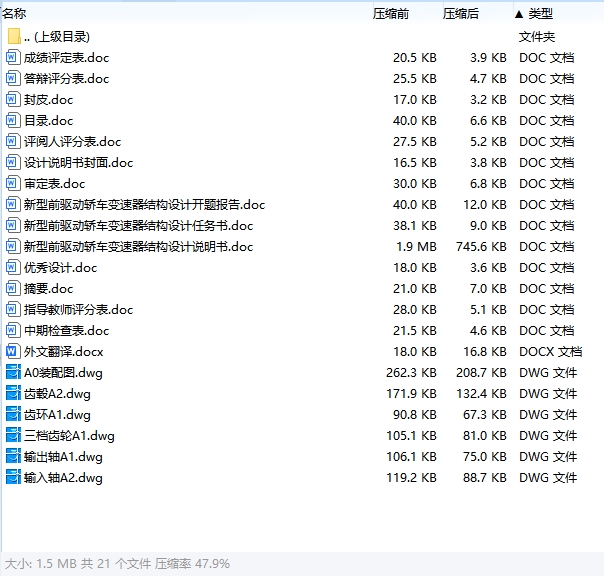Viewport: 604px width, 576px height.
Task: Select the file name 摘要.doc
Action: (49, 289)
